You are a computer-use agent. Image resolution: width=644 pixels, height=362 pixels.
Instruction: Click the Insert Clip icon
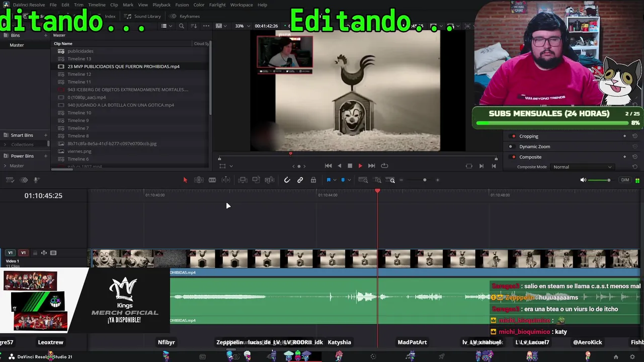tap(243, 180)
